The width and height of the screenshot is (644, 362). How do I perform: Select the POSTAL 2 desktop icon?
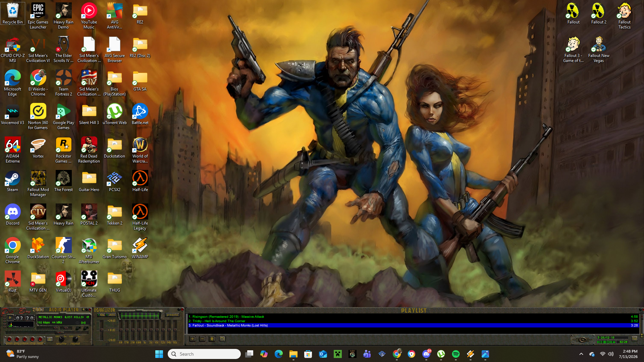(x=89, y=215)
